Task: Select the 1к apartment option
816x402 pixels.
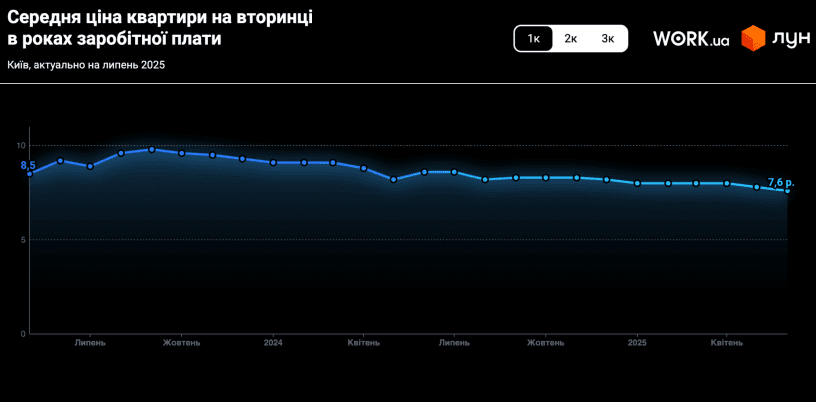Action: (534, 38)
